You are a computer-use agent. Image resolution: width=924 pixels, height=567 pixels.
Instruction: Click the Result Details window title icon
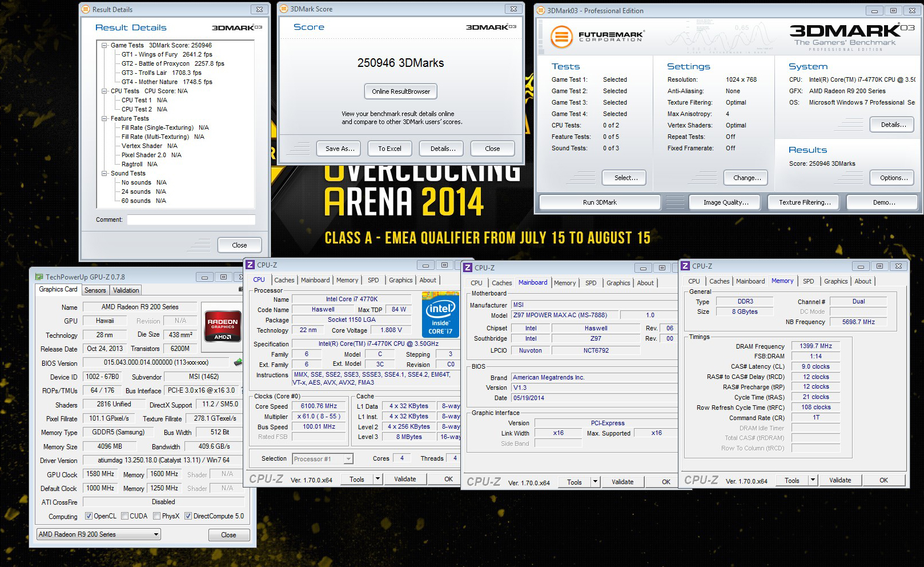pos(86,10)
